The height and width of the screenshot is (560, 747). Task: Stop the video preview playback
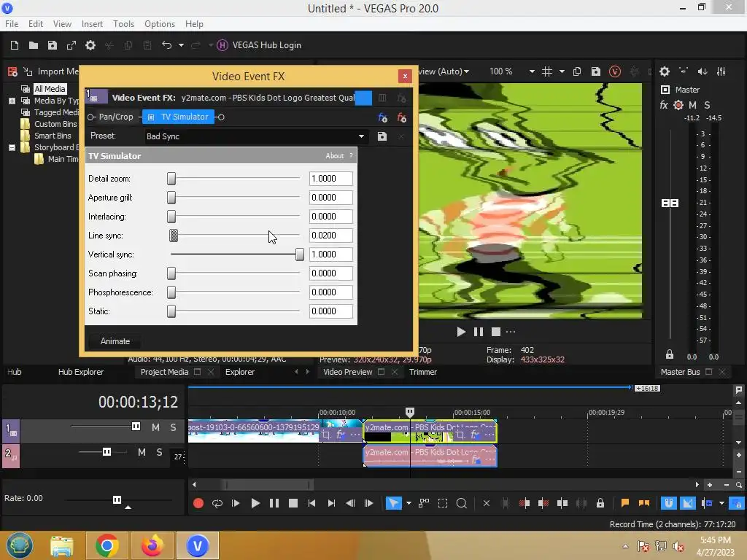(496, 332)
